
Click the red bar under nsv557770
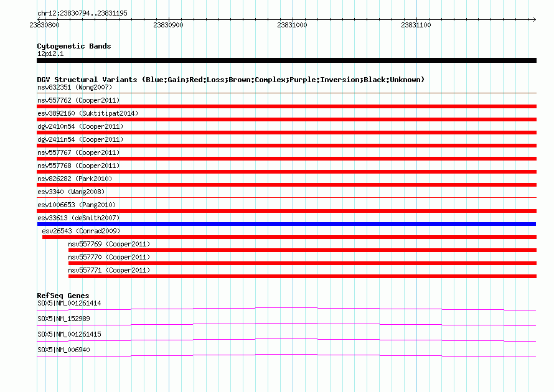tap(303, 263)
